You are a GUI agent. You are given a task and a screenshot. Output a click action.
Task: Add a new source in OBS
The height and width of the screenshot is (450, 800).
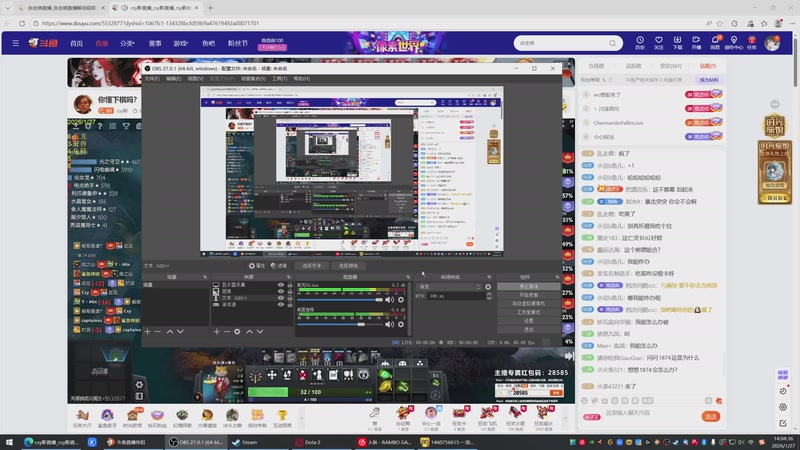click(216, 332)
